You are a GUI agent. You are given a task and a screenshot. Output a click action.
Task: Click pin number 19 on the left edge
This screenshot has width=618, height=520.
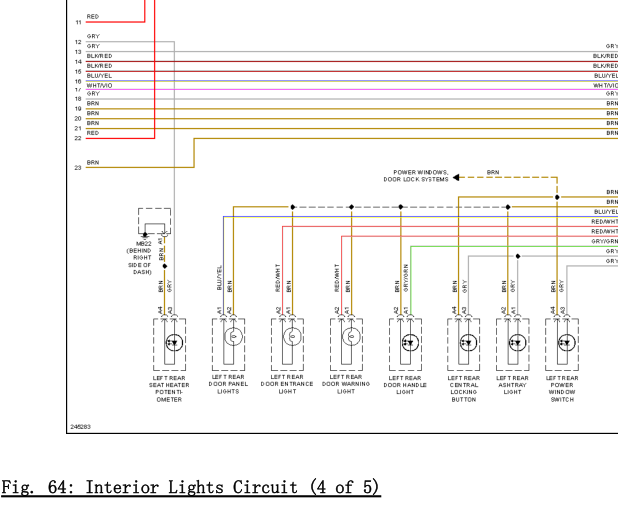[78, 109]
